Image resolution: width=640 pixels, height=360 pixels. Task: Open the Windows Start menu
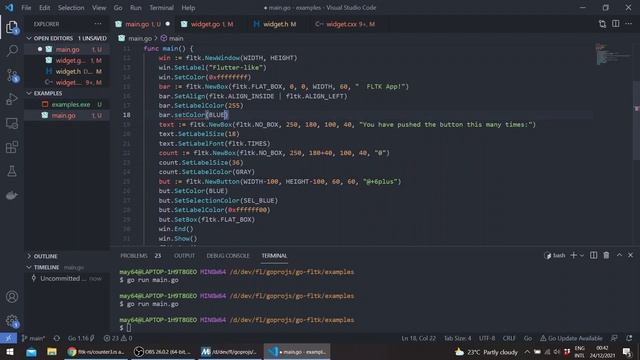tap(9, 352)
